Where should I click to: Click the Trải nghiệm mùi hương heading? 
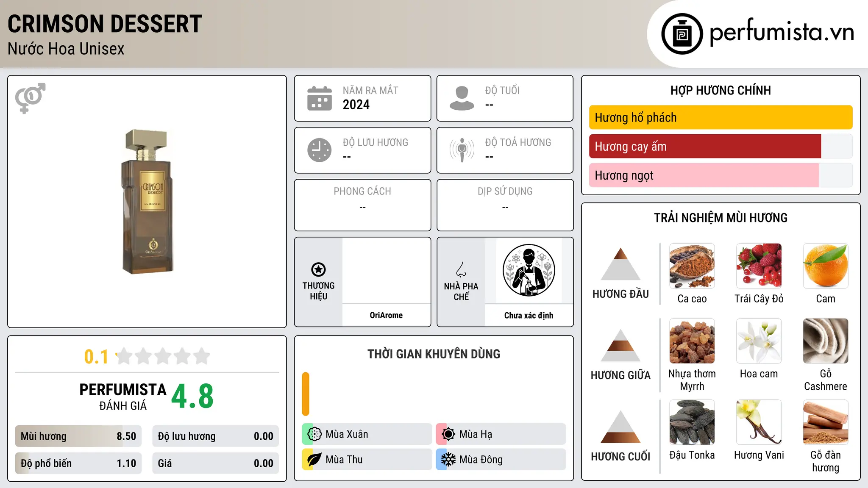click(721, 218)
